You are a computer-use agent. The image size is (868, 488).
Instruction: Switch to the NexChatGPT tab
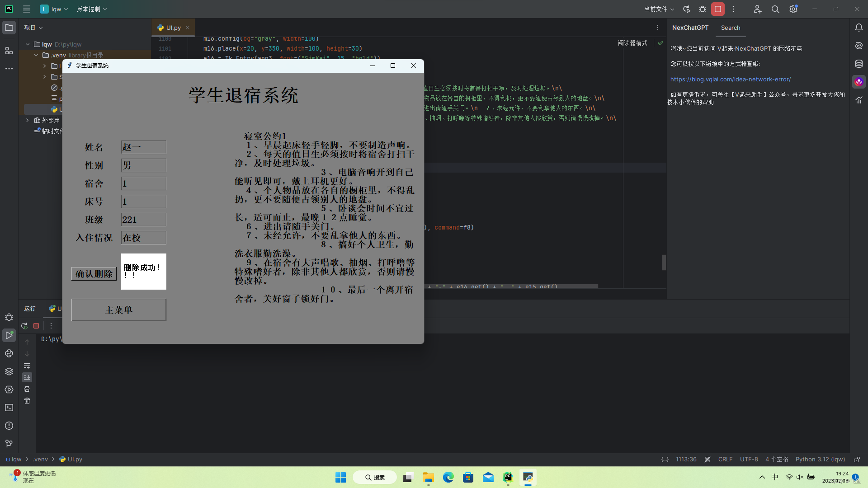tap(690, 28)
